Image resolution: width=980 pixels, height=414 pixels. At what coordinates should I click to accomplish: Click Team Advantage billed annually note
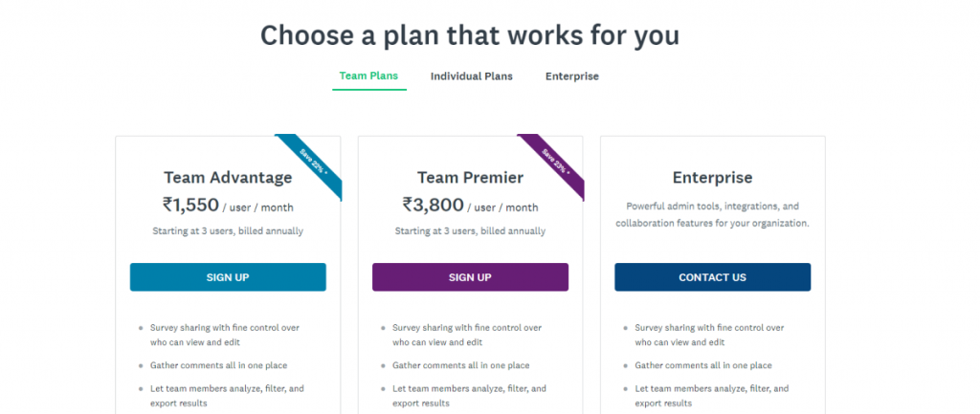228,231
